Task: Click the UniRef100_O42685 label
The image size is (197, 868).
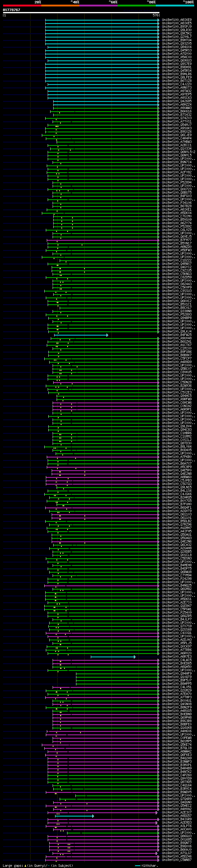Action: coord(177,101)
